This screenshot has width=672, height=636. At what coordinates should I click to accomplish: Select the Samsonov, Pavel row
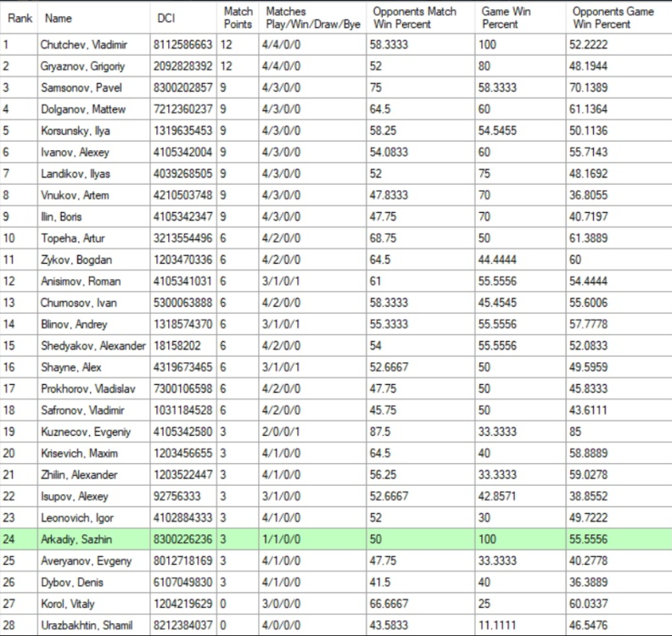click(78, 87)
